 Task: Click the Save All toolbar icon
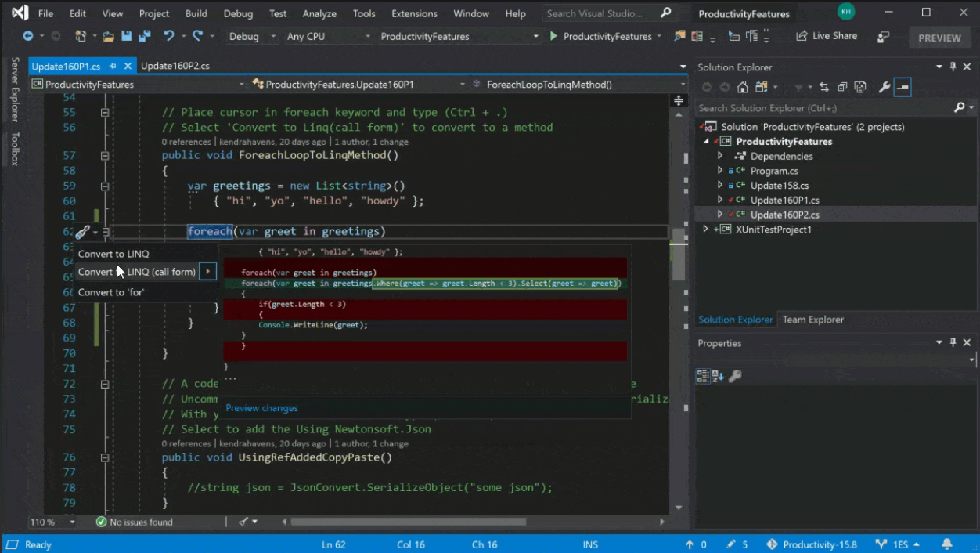[x=144, y=36]
